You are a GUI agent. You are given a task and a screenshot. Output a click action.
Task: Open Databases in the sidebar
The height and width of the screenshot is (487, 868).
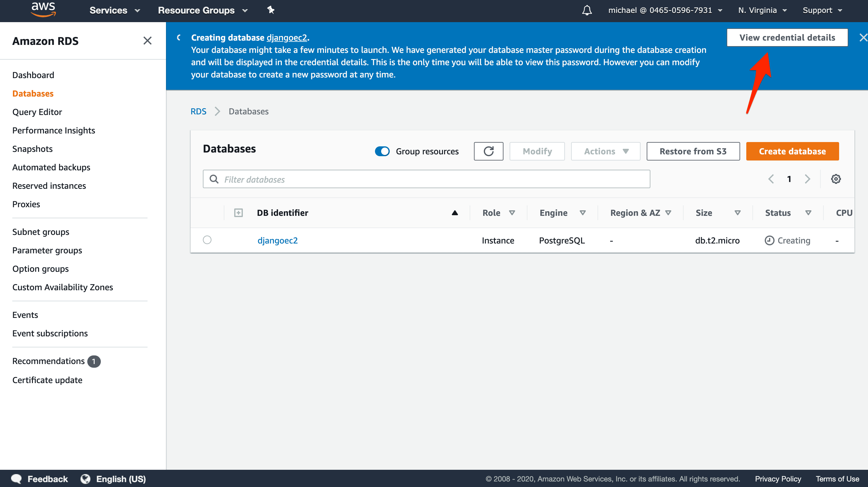click(x=33, y=93)
